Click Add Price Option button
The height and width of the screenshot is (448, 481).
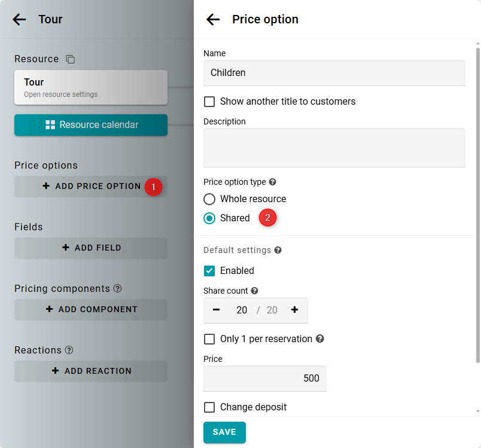point(91,187)
